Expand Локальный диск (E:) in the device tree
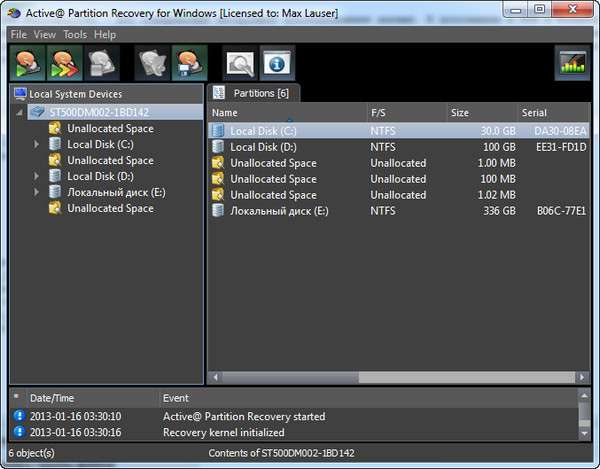The width and height of the screenshot is (600, 469). 36,192
